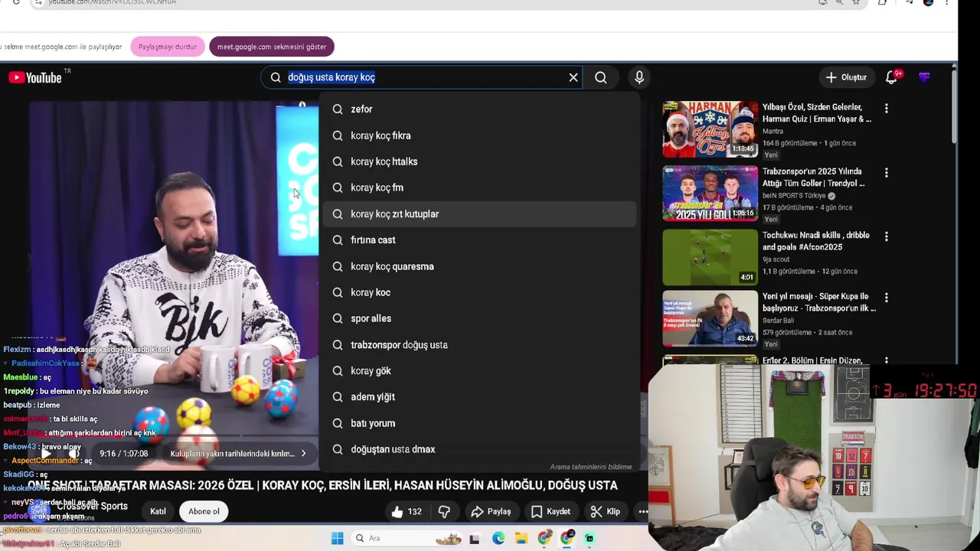This screenshot has width=980, height=551.
Task: Click 'Paylaşmayı durdur' stop sharing button
Action: 168,47
